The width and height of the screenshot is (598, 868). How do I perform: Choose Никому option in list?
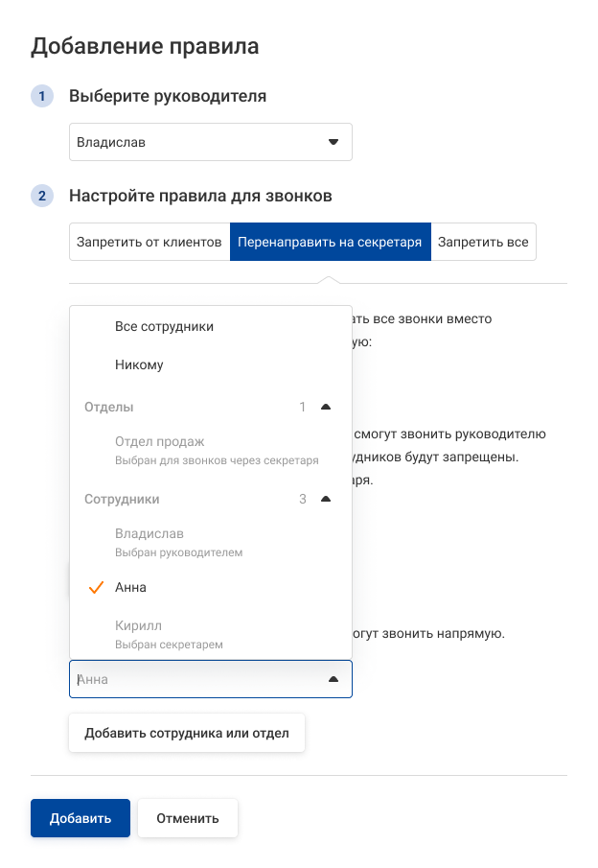pyautogui.click(x=139, y=364)
